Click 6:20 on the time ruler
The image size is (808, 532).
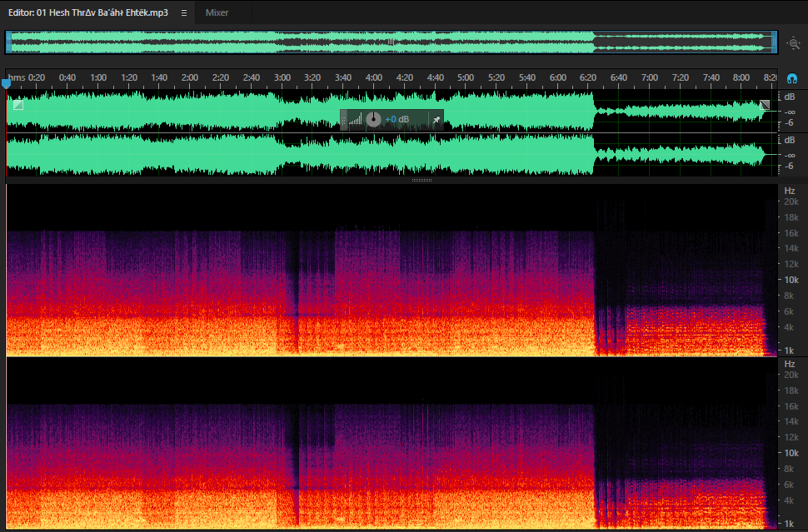[588, 77]
